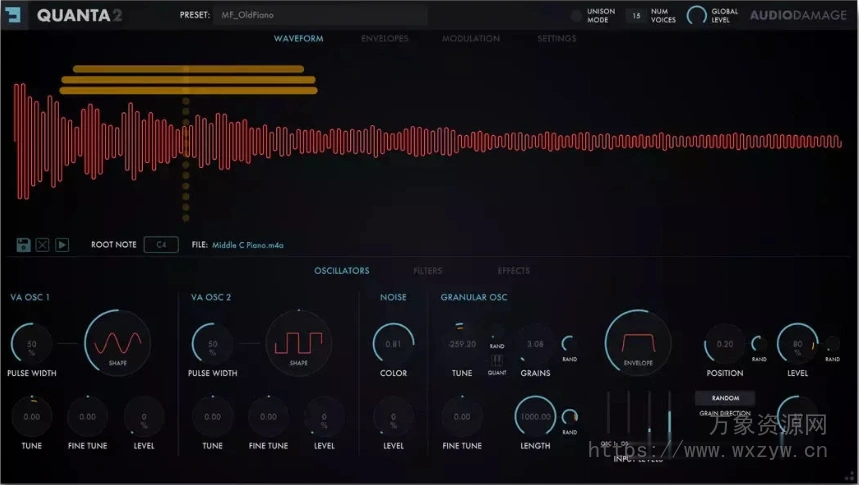859x485 pixels.
Task: Click the VA OSC 1 Tune knob
Action: (32, 417)
